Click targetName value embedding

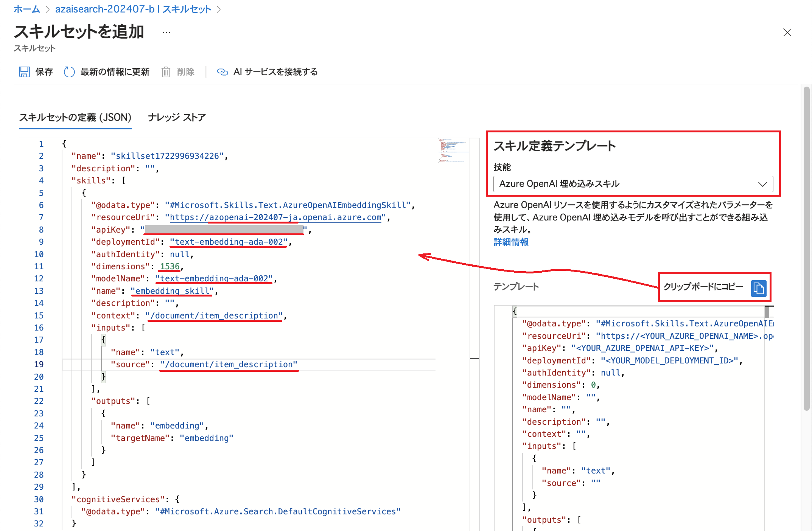click(207, 438)
